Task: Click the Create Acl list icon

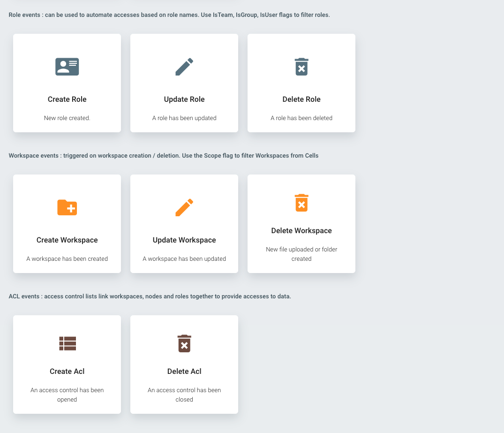Action: click(x=68, y=343)
